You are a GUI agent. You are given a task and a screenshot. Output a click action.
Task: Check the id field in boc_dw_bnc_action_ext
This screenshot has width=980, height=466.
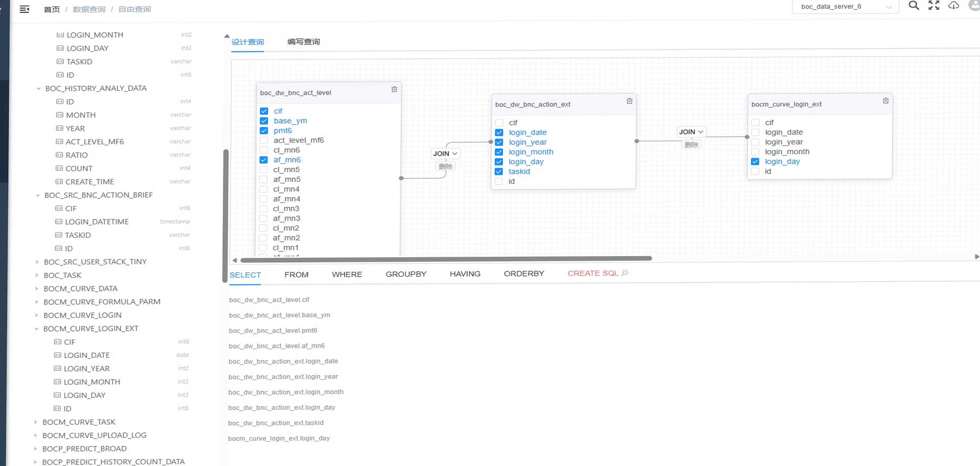499,182
